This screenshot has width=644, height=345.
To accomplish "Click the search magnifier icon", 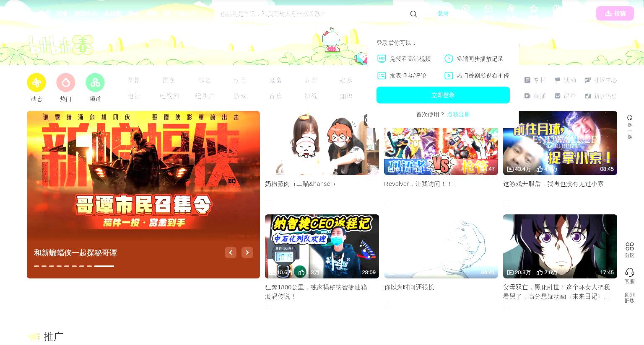I will click(x=413, y=14).
